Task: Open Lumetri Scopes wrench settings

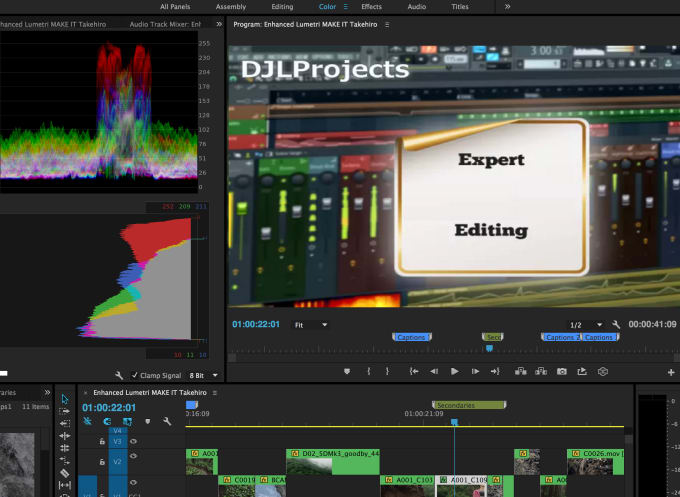Action: coord(118,375)
